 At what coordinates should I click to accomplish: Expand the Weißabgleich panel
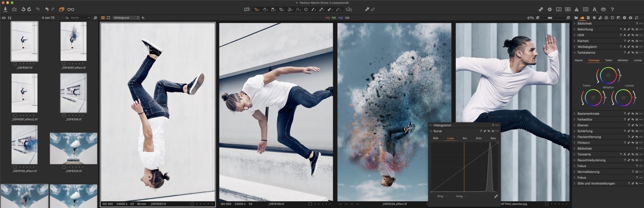tap(575, 47)
